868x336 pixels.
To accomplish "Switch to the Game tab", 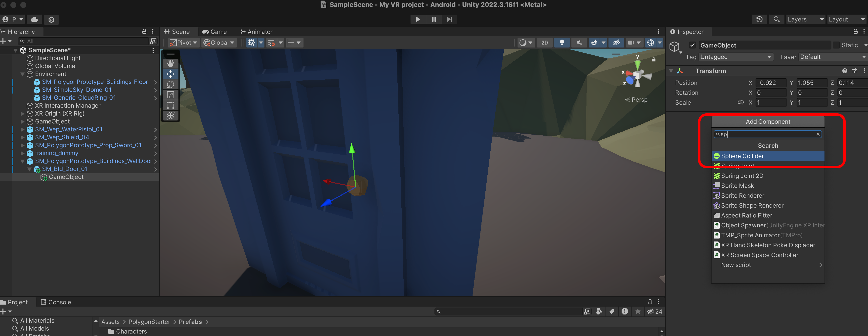I will [x=215, y=32].
